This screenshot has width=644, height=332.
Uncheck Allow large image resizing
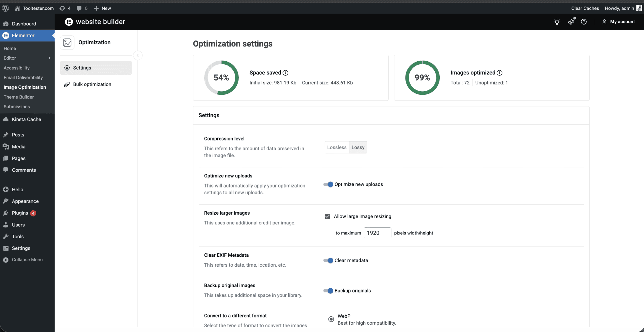tap(327, 216)
